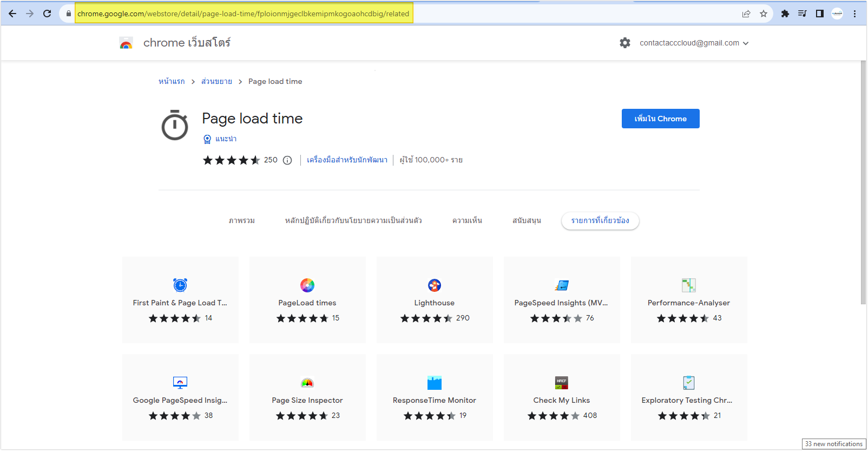Click the chrome เว็บสโตร์ header title
This screenshot has height=451, width=868.
pyautogui.click(x=187, y=43)
